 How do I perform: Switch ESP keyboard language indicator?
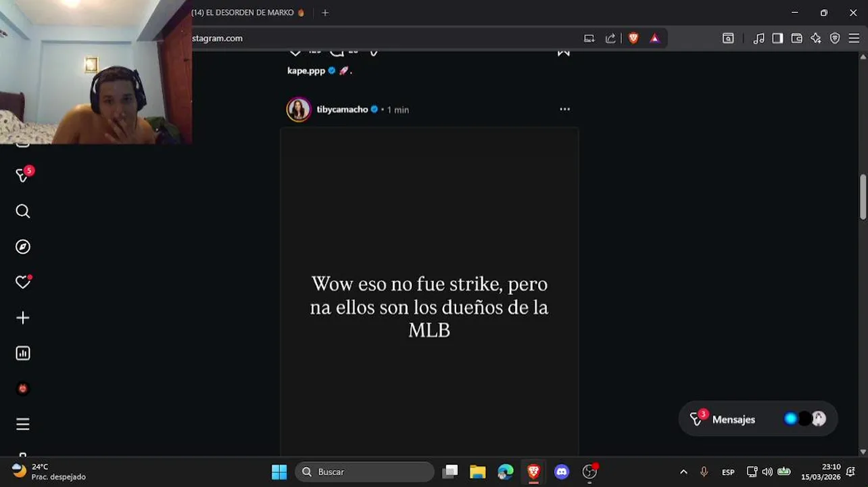tap(728, 472)
